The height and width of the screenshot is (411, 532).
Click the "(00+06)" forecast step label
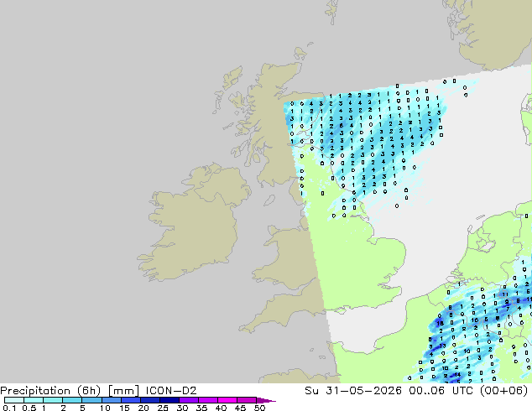click(503, 391)
